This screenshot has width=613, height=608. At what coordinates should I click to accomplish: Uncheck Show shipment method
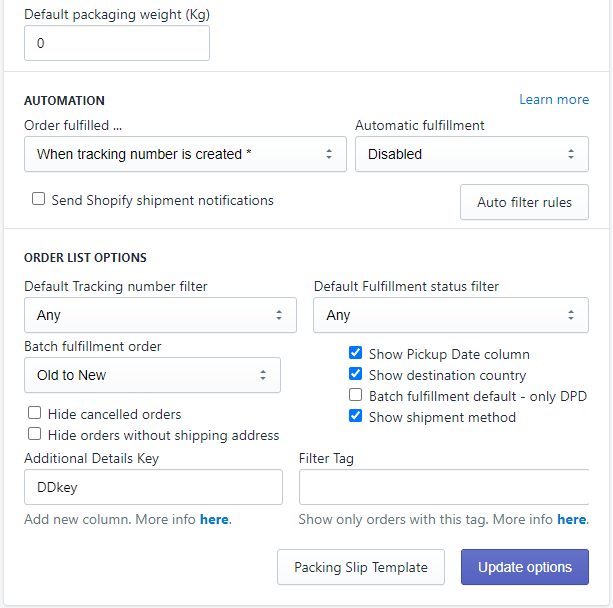coord(355,416)
